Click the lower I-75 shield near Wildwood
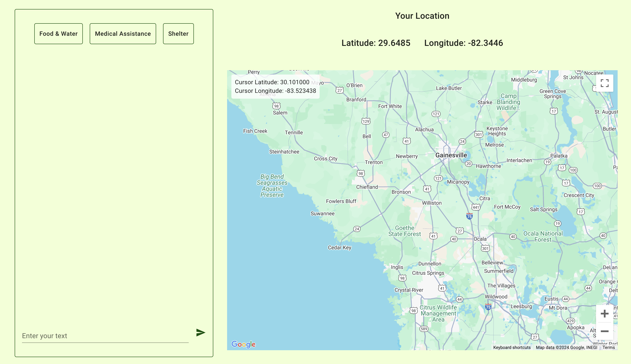 pos(488,307)
